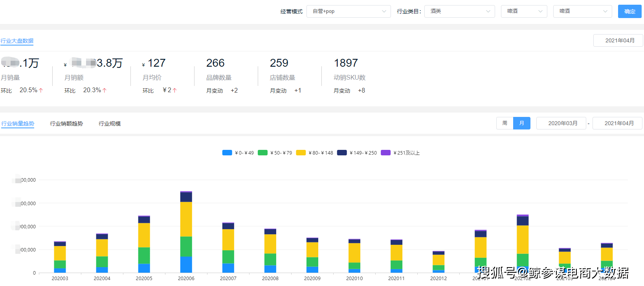Viewport: 644px width, 286px height.
Task: Click the 店铺数量 value 259
Action: [x=279, y=63]
